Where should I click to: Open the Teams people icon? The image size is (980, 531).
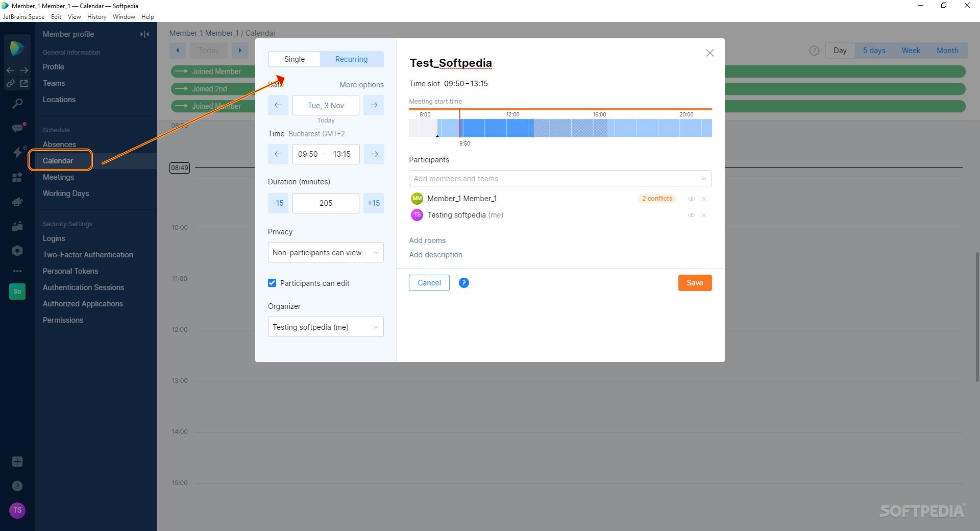point(17,226)
